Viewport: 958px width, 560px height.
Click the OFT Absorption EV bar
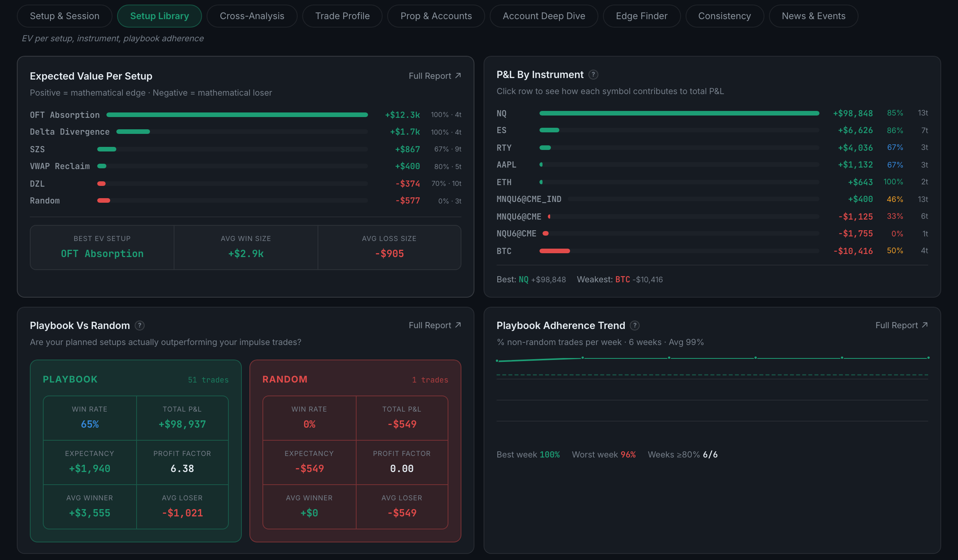pyautogui.click(x=237, y=115)
